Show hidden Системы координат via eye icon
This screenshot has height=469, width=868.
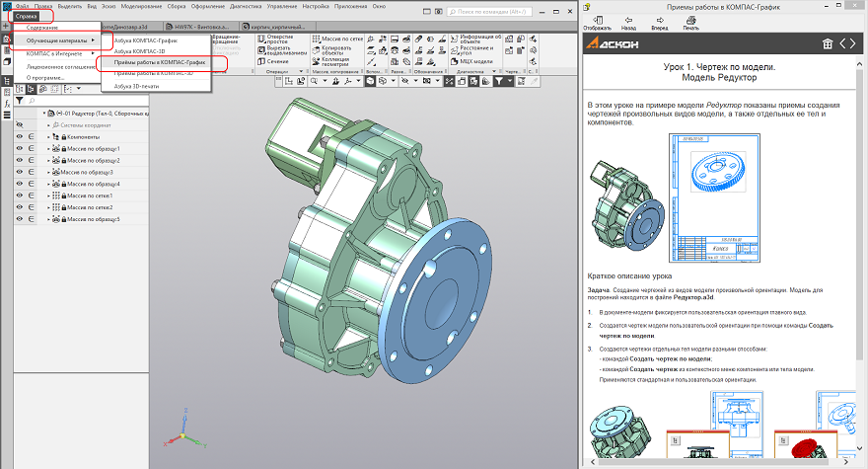pyautogui.click(x=20, y=124)
